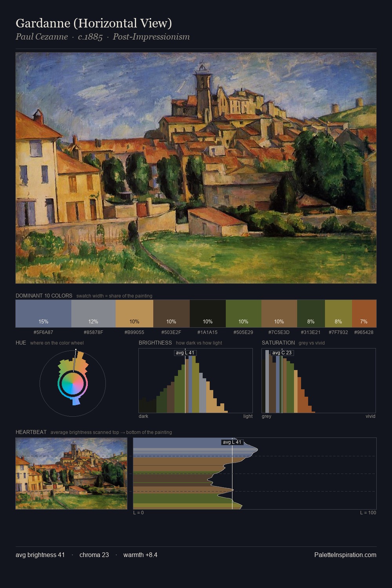Choose the #505E29 olive green swatch
This screenshot has height=588, width=392.
[x=243, y=313]
